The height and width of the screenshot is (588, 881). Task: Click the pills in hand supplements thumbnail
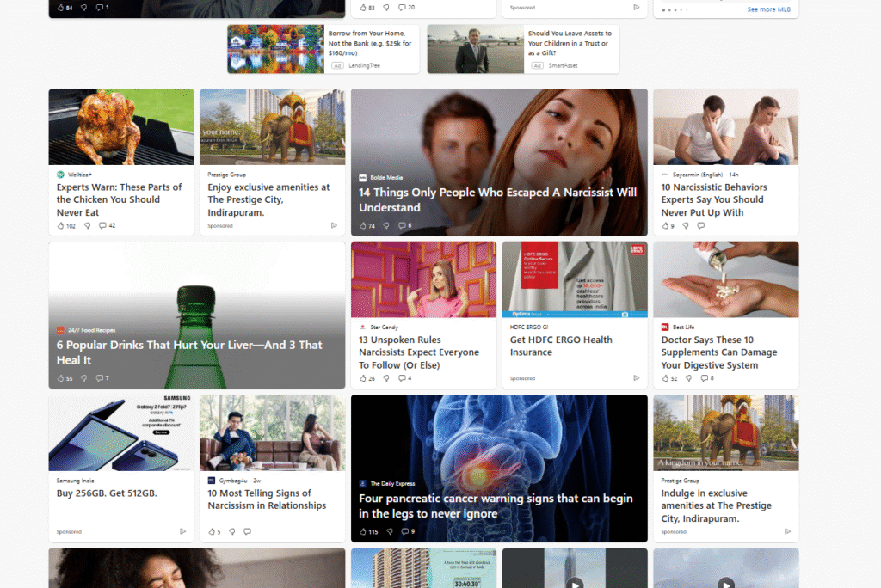pos(725,279)
